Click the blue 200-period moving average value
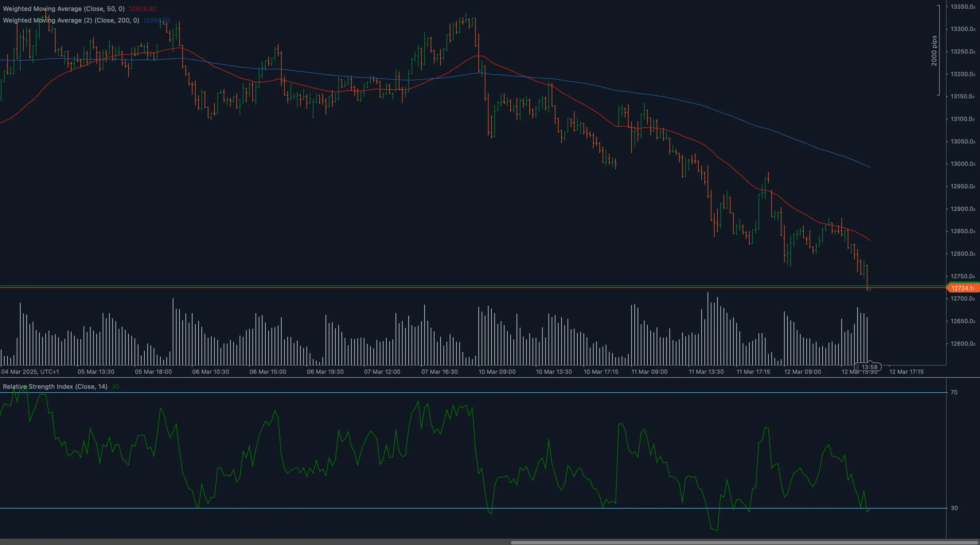Viewport: 980px width, 545px height. [x=157, y=20]
